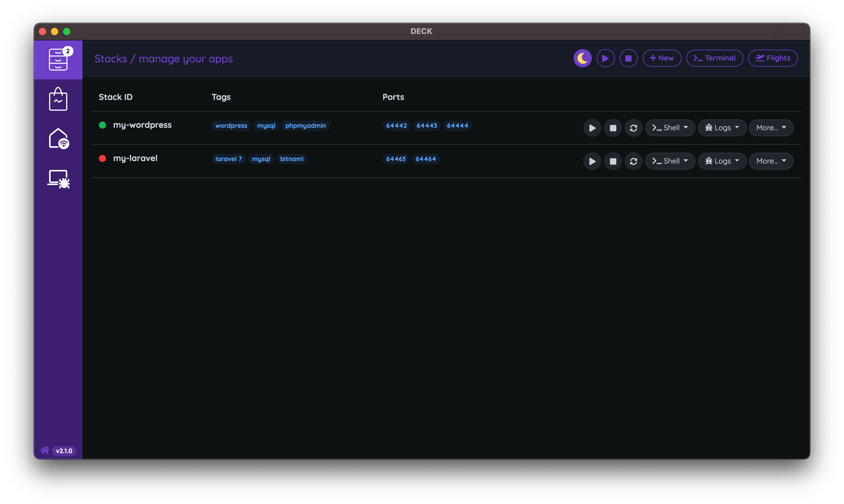This screenshot has height=504, width=844.
Task: Click port 64442 on my-wordpress stack
Action: pyautogui.click(x=397, y=125)
